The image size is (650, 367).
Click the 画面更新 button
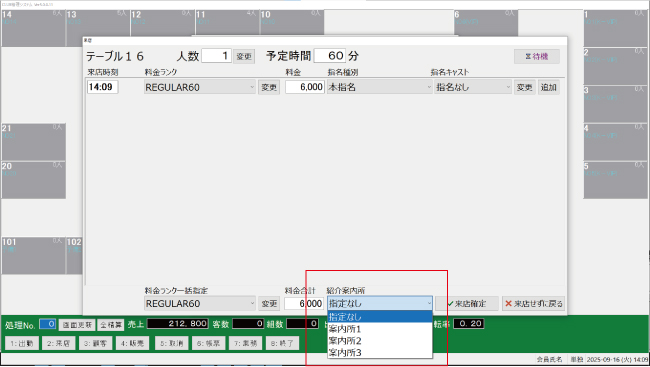tap(77, 325)
